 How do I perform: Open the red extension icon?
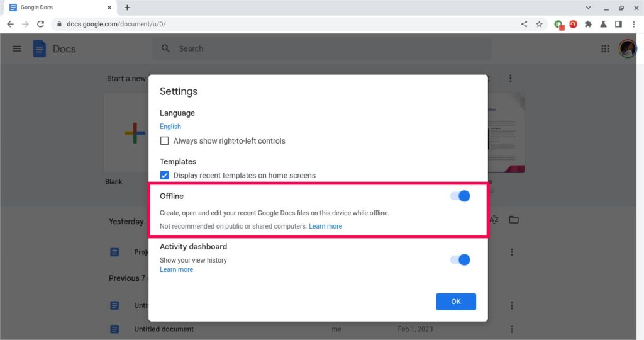[574, 24]
